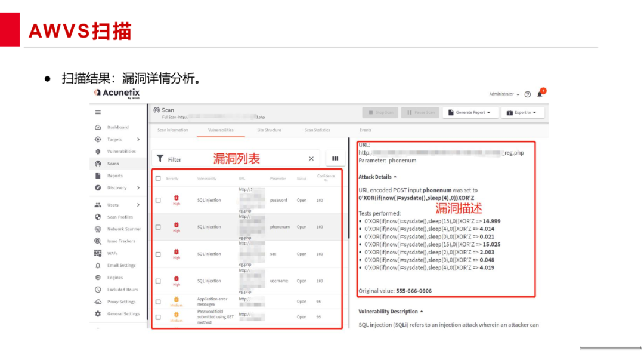Click the Filter input field
This screenshot has height=363, width=644.
[236, 159]
